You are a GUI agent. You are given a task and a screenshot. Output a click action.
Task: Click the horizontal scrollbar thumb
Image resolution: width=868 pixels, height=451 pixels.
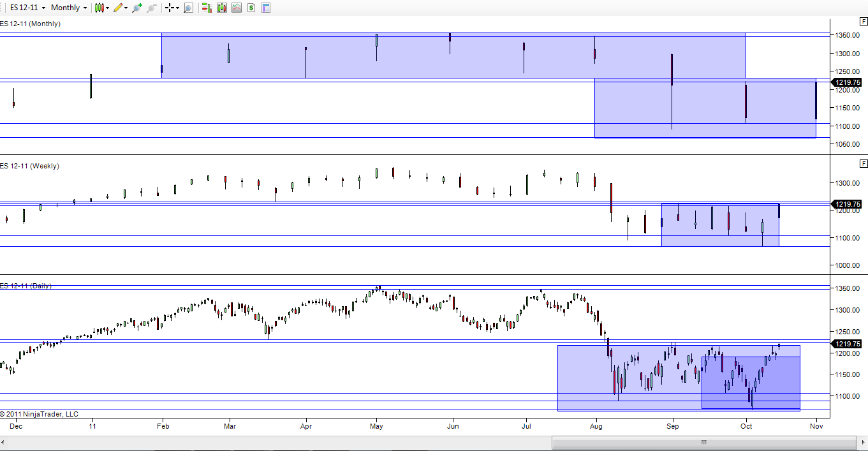tap(704, 442)
